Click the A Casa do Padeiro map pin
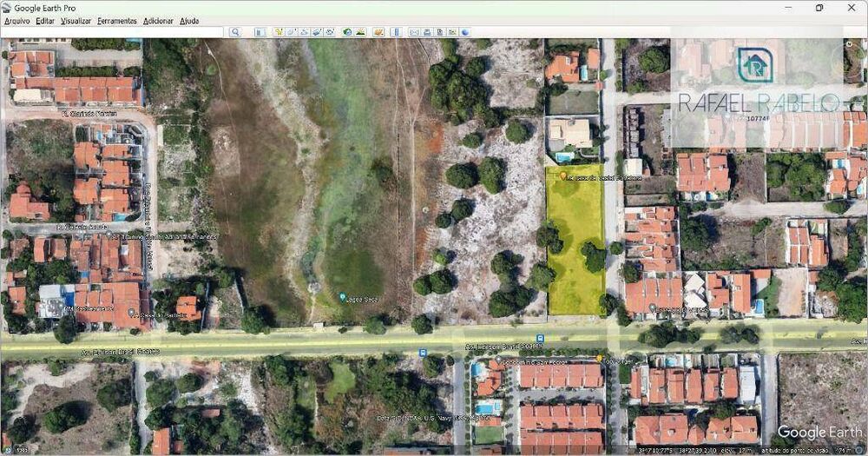The height and width of the screenshot is (456, 868). tap(131, 313)
